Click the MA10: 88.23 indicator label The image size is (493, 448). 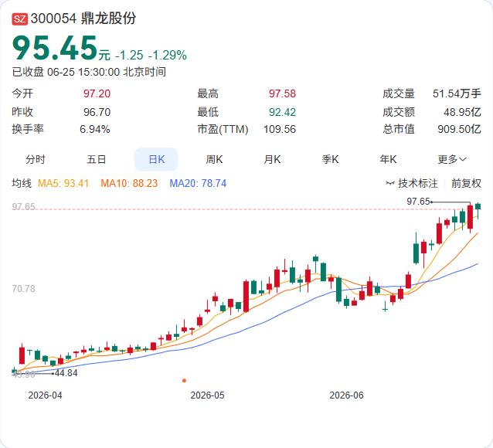[129, 183]
